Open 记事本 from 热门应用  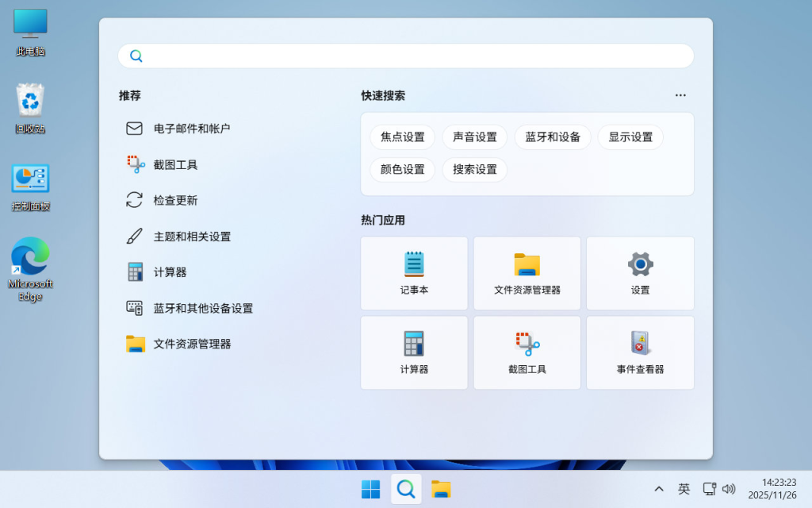point(414,273)
